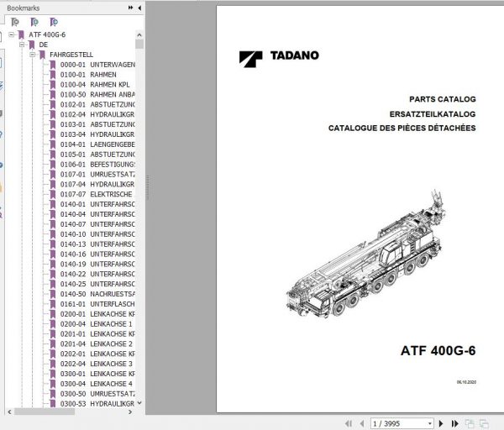The height and width of the screenshot is (430, 504).
Task: Open the page number dropdown arrow
Action: [x=430, y=423]
